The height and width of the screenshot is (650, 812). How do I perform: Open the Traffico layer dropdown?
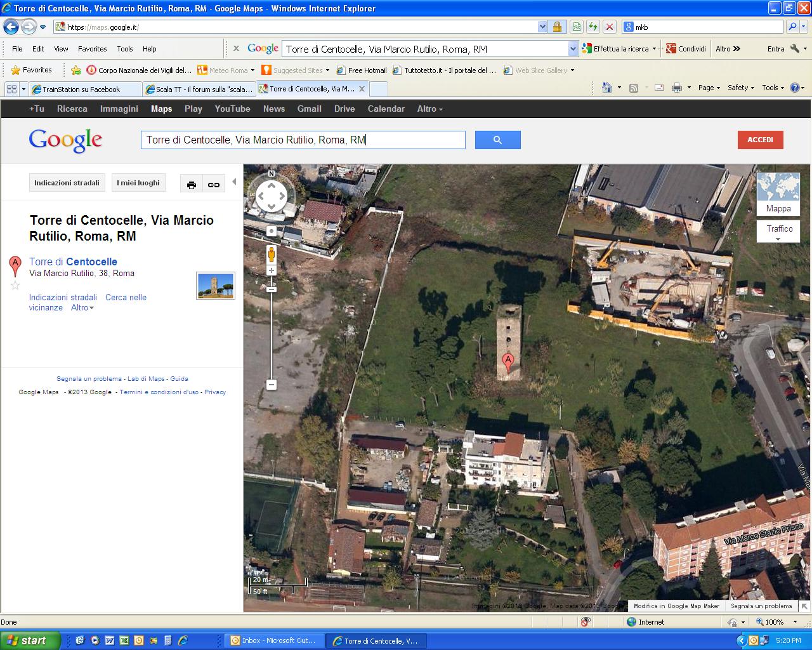(x=778, y=231)
